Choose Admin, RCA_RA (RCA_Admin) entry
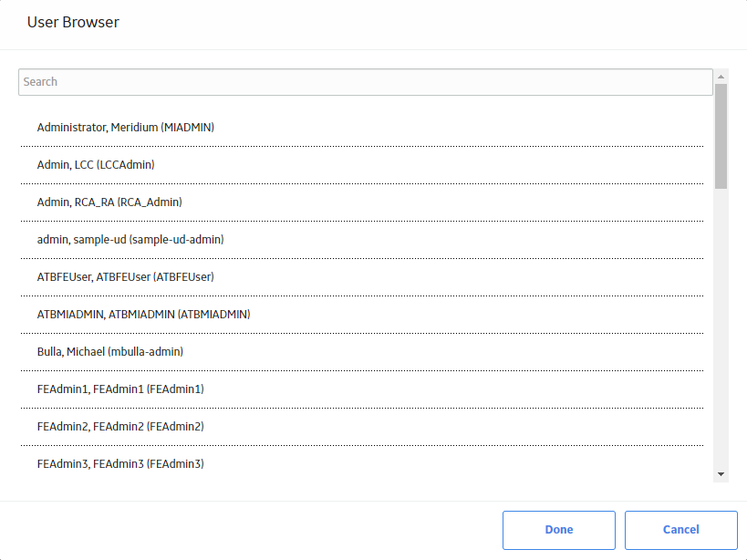Viewport: 747px width, 560px height. click(362, 202)
